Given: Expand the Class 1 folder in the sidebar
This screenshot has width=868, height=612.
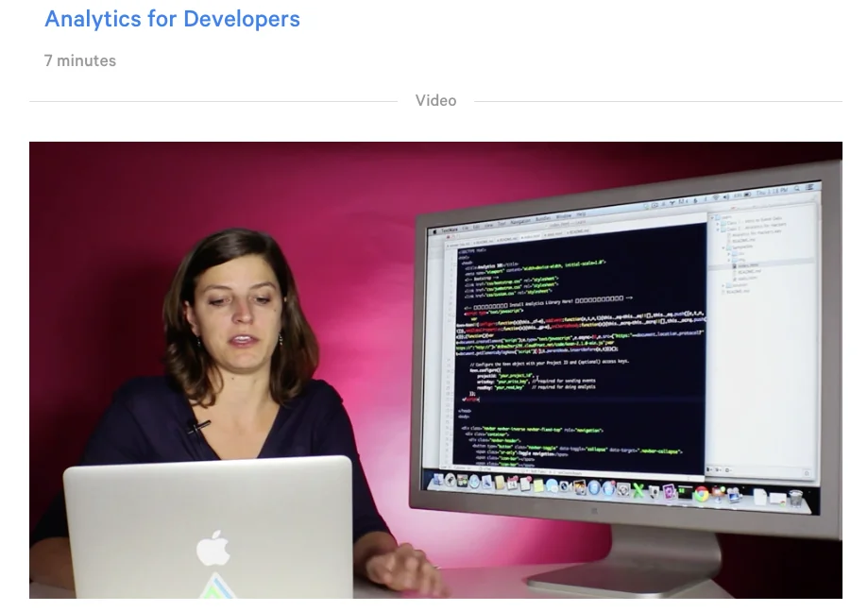Looking at the screenshot, I should coord(717,224).
